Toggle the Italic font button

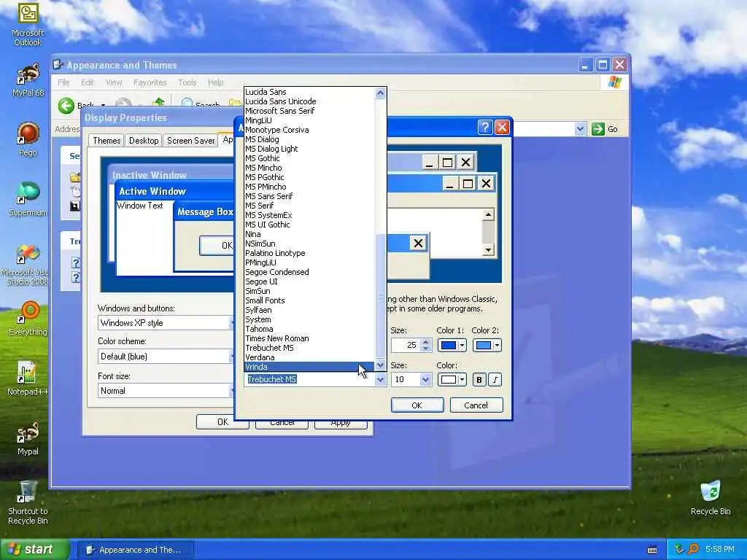pos(495,379)
